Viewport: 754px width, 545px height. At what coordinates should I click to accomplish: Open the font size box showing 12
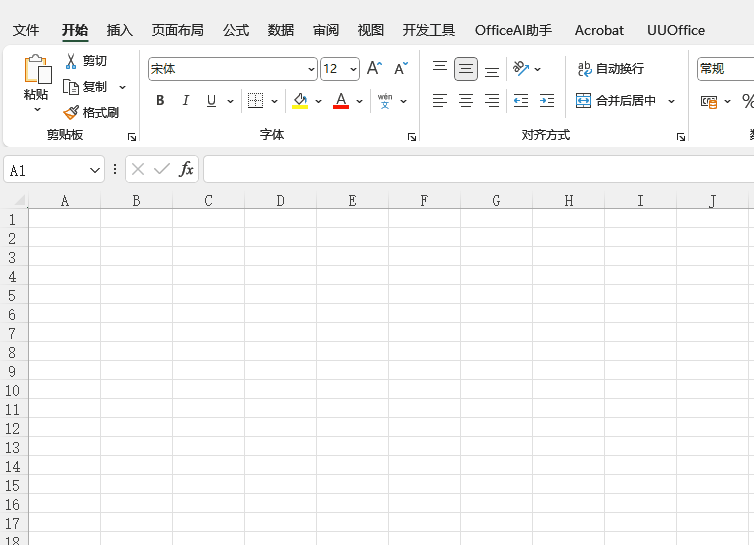coord(340,69)
